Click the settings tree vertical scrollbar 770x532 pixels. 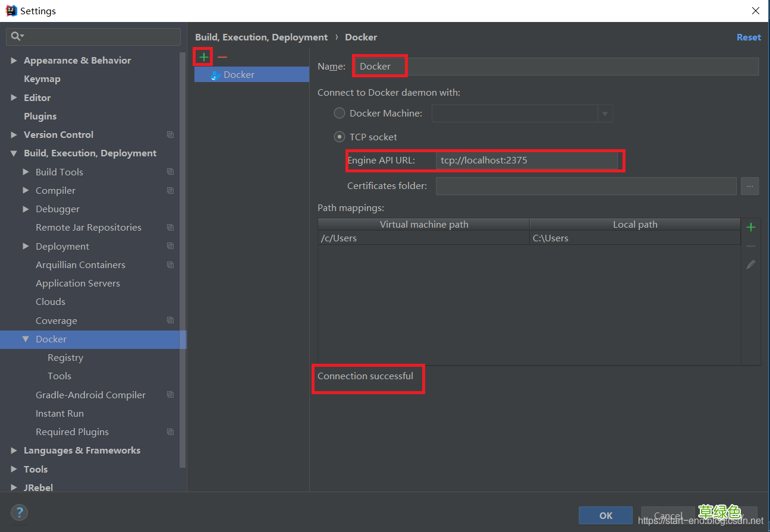(x=183, y=259)
